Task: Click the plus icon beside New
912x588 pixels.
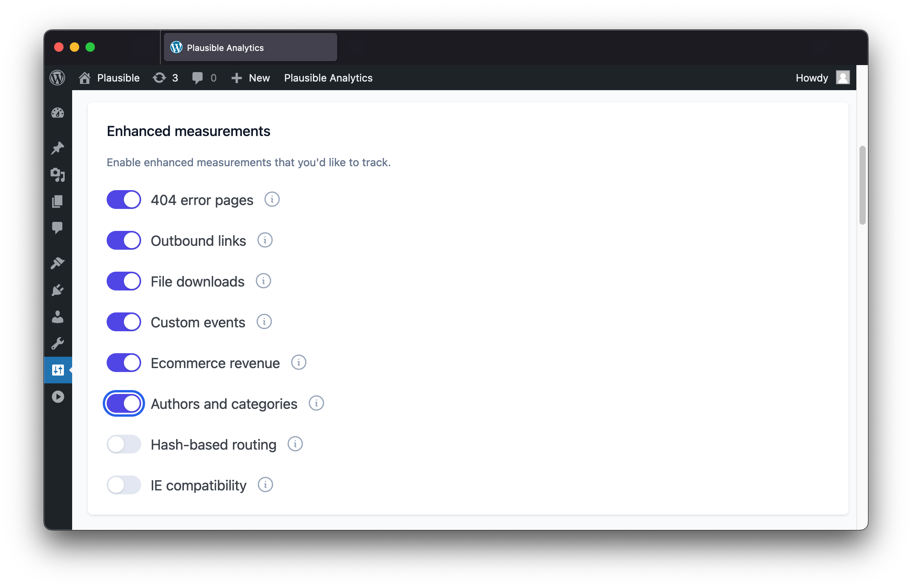Action: coord(236,78)
